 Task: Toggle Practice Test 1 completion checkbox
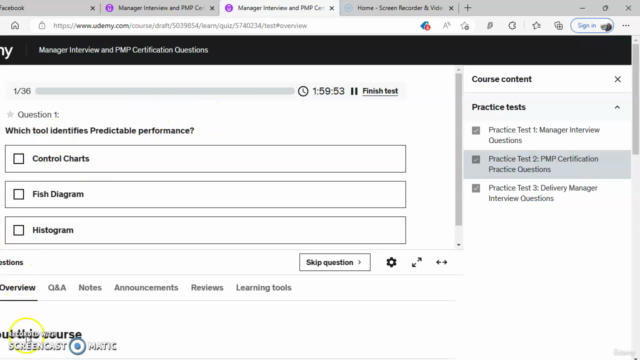coord(476,130)
